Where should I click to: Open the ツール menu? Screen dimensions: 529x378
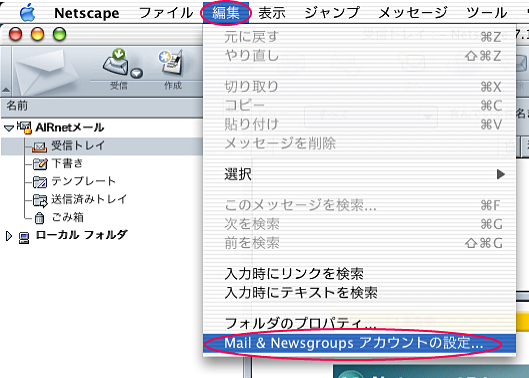pyautogui.click(x=486, y=13)
